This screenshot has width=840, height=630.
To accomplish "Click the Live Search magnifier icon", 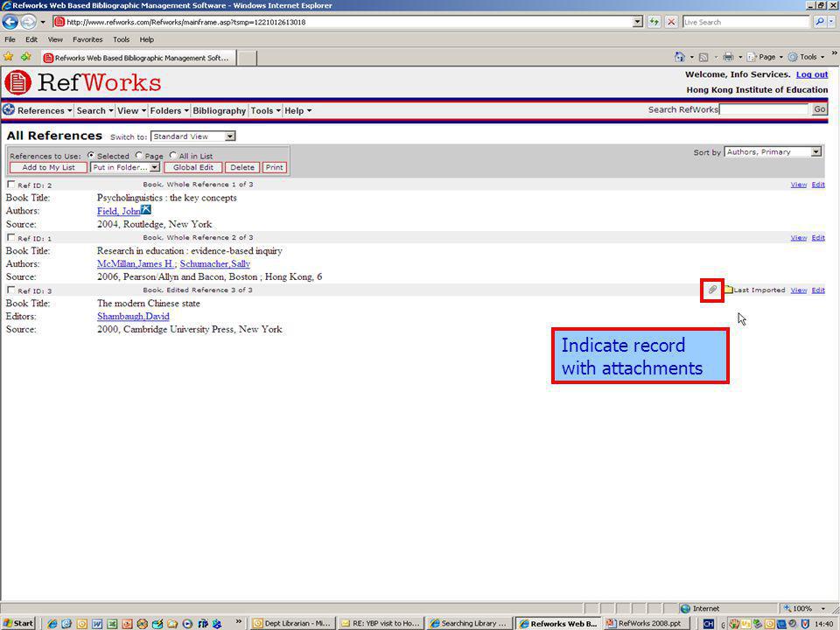I will tap(819, 22).
